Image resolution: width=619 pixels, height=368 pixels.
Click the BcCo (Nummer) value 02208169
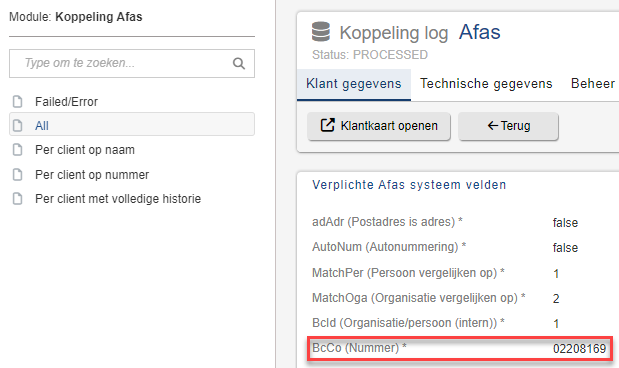point(579,349)
